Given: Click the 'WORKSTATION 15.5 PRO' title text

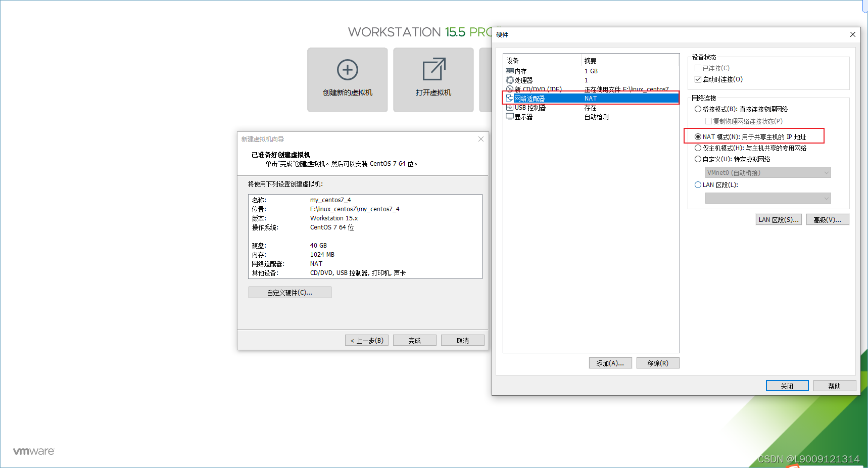Looking at the screenshot, I should tap(420, 32).
